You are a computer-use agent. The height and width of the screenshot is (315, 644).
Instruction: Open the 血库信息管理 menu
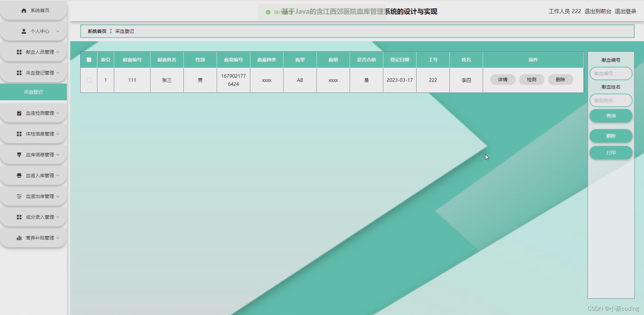coord(33,155)
